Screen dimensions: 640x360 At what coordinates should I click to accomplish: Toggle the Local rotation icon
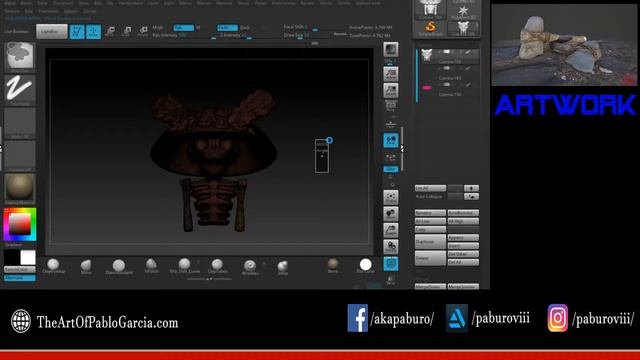(x=391, y=141)
